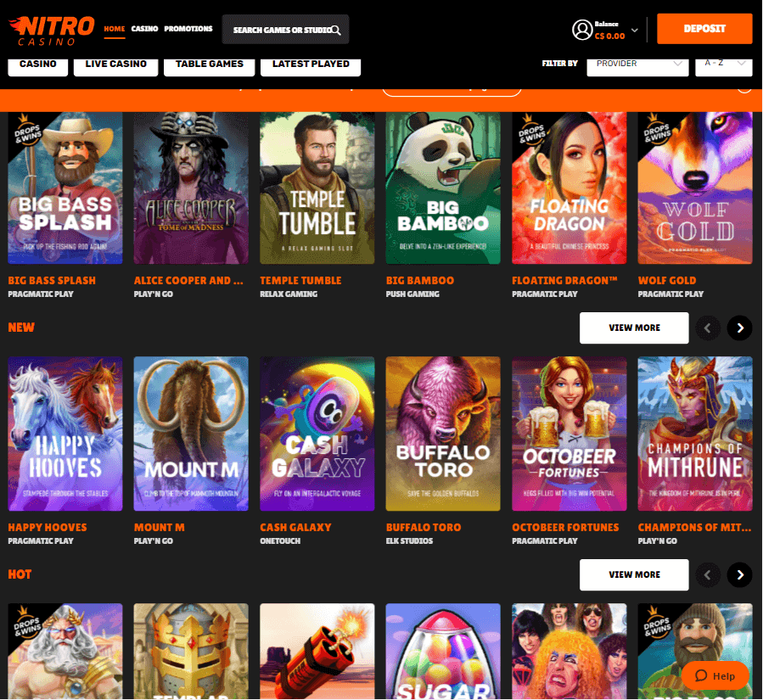Click the Octobeer Fortunes title link
The width and height of the screenshot is (763, 700).
coord(565,527)
